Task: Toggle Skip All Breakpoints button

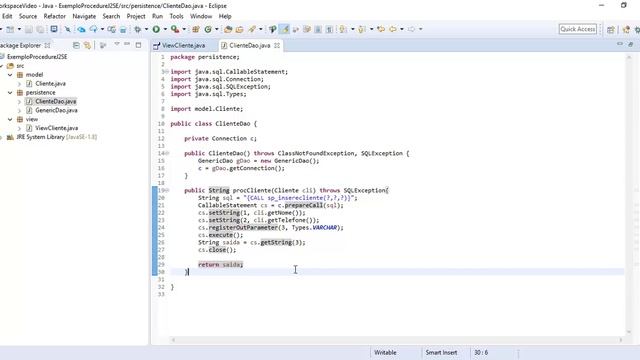Action: pos(67,29)
